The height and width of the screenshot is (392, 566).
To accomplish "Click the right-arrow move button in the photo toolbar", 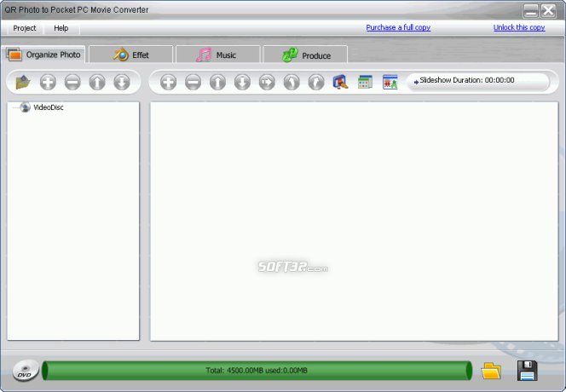I will (x=267, y=82).
